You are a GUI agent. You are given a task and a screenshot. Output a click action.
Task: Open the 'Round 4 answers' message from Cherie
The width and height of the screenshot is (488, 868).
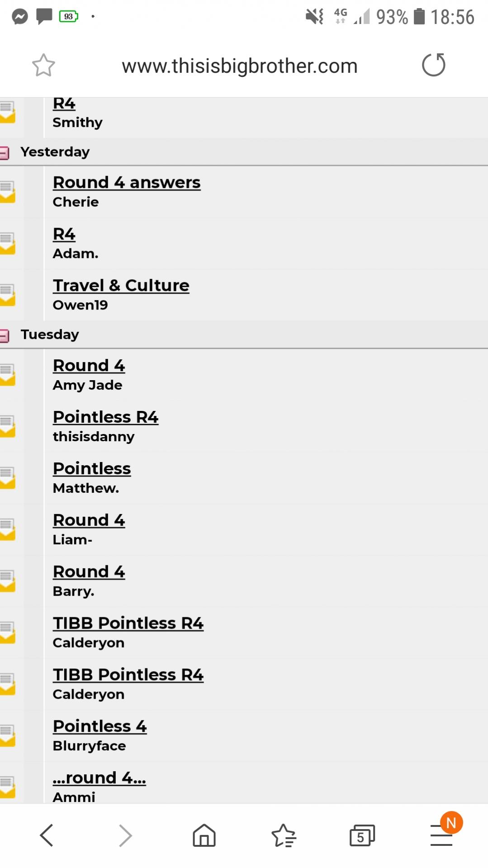point(127,182)
